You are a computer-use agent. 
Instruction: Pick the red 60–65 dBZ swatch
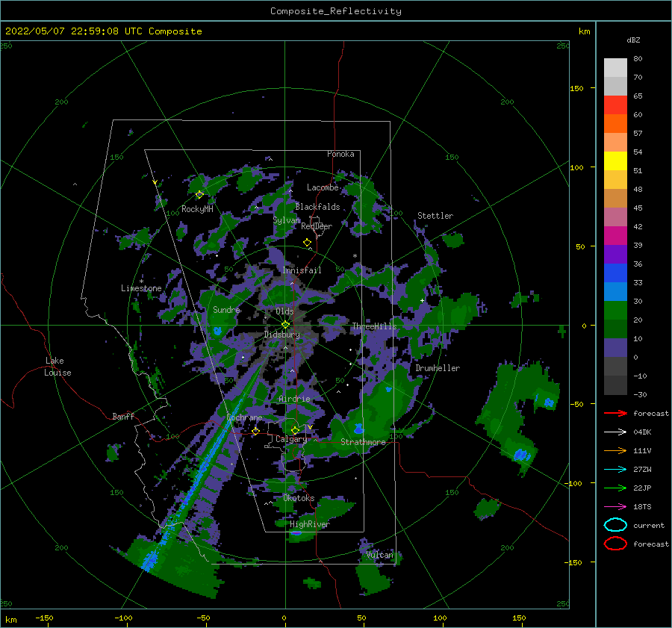(615, 105)
